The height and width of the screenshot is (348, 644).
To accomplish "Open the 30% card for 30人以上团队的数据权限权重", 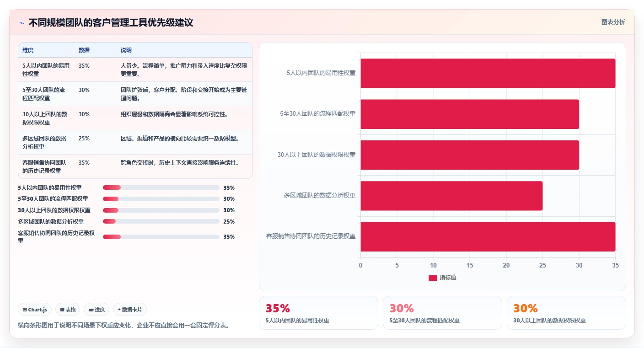I will point(566,313).
